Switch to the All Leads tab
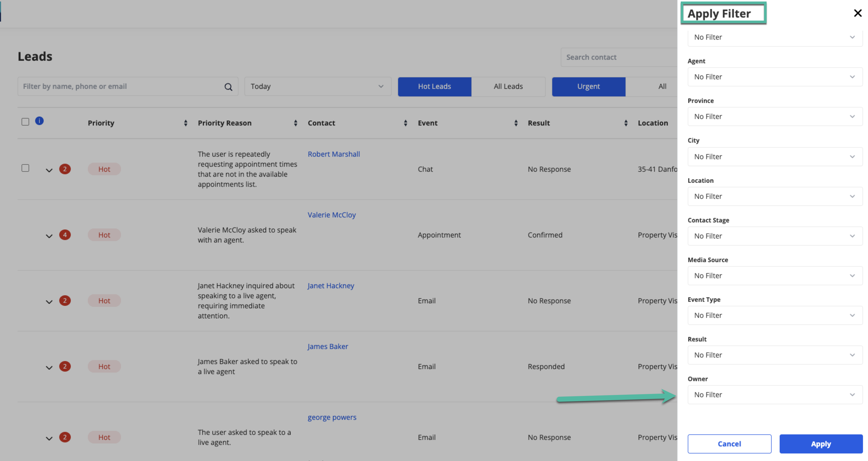 (x=508, y=87)
